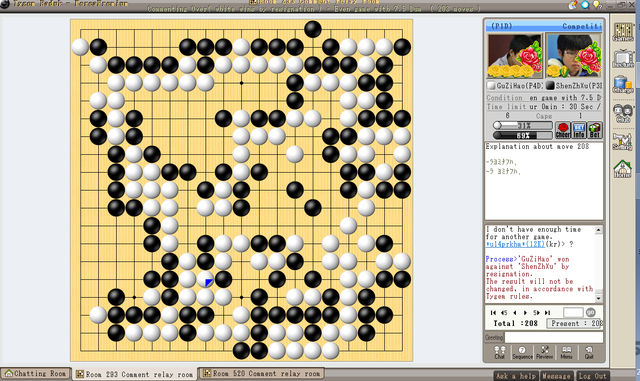The width and height of the screenshot is (640, 381).
Task: Click the Charge icon in sidebar
Action: [623, 85]
